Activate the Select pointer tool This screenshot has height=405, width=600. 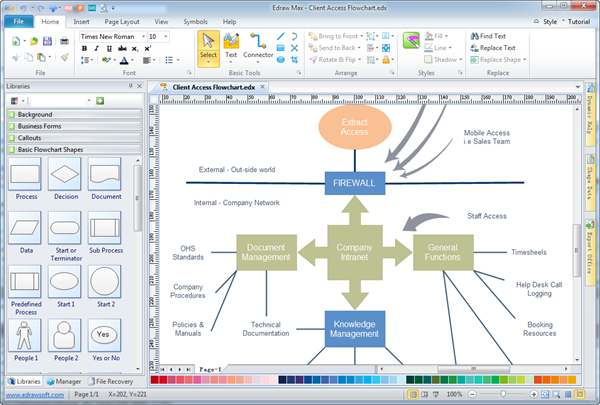[208, 46]
